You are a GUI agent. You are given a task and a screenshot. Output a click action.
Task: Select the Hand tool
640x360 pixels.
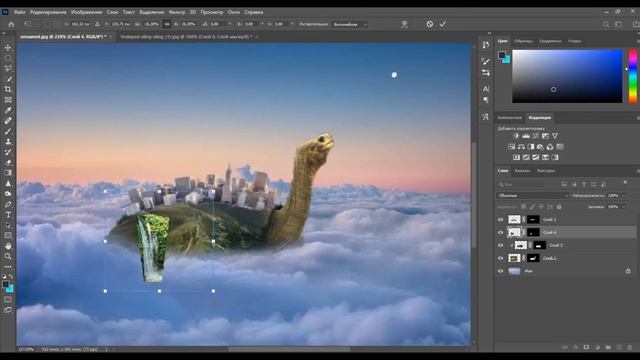[x=8, y=246]
